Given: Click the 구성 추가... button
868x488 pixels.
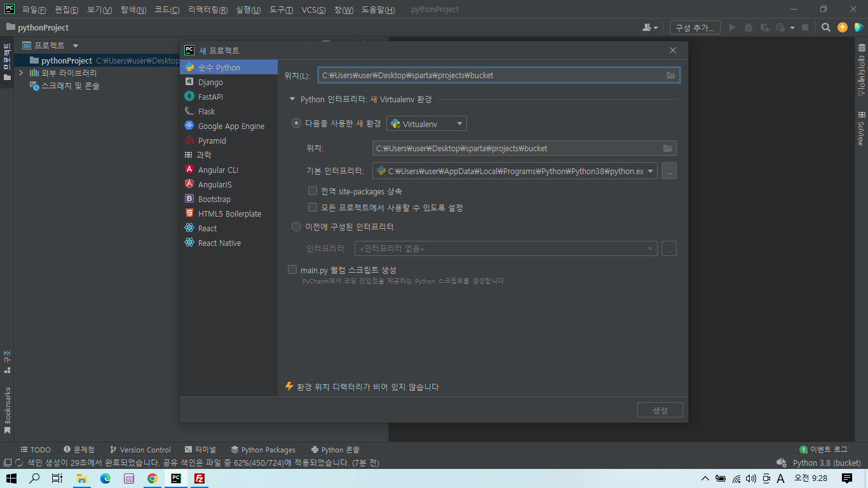Looking at the screenshot, I should [x=695, y=27].
